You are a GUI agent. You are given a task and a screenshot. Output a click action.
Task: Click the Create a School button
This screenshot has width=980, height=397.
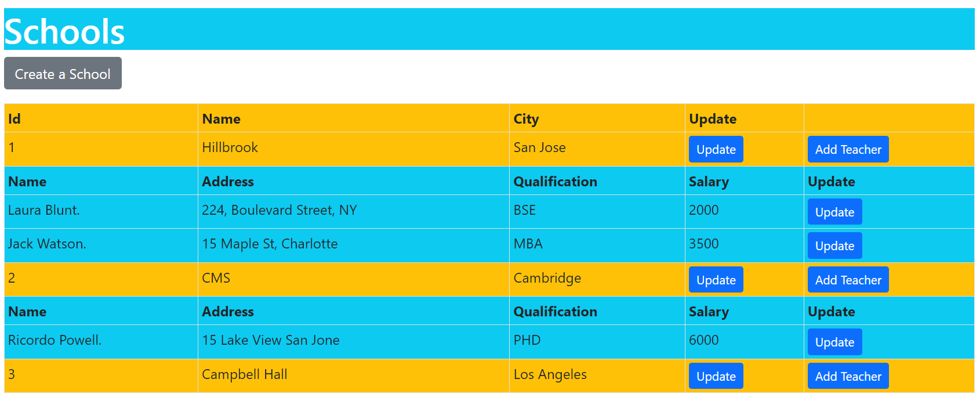(63, 73)
